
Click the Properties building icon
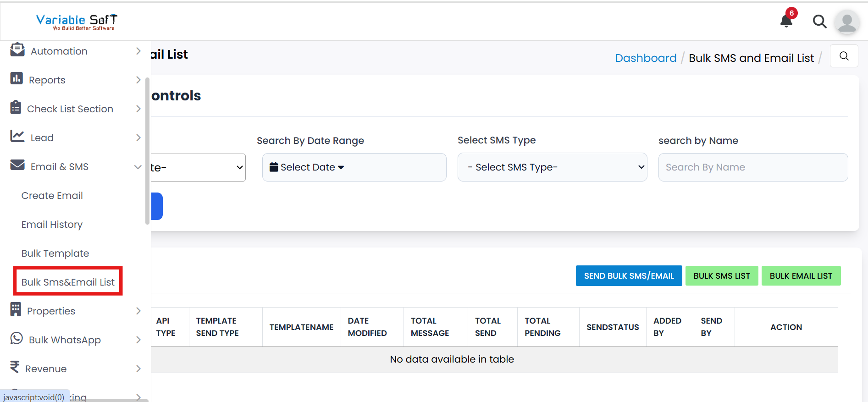click(16, 310)
